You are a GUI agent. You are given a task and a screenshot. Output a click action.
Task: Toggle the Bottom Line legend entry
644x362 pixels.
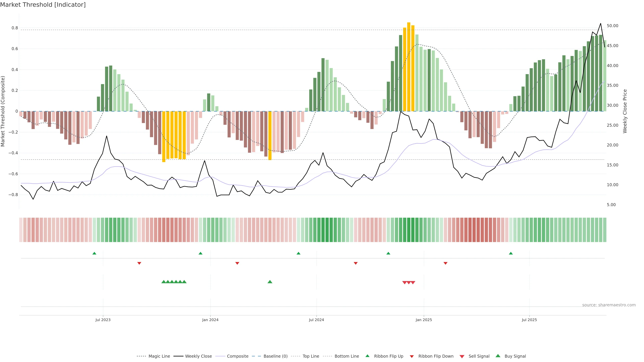pyautogui.click(x=346, y=356)
